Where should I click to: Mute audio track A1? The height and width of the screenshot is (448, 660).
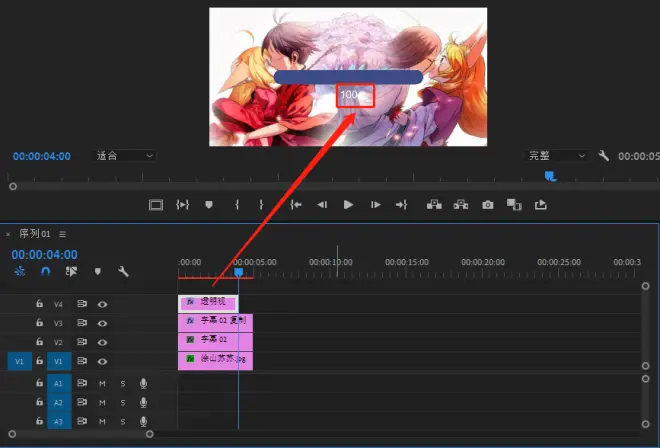click(x=102, y=384)
